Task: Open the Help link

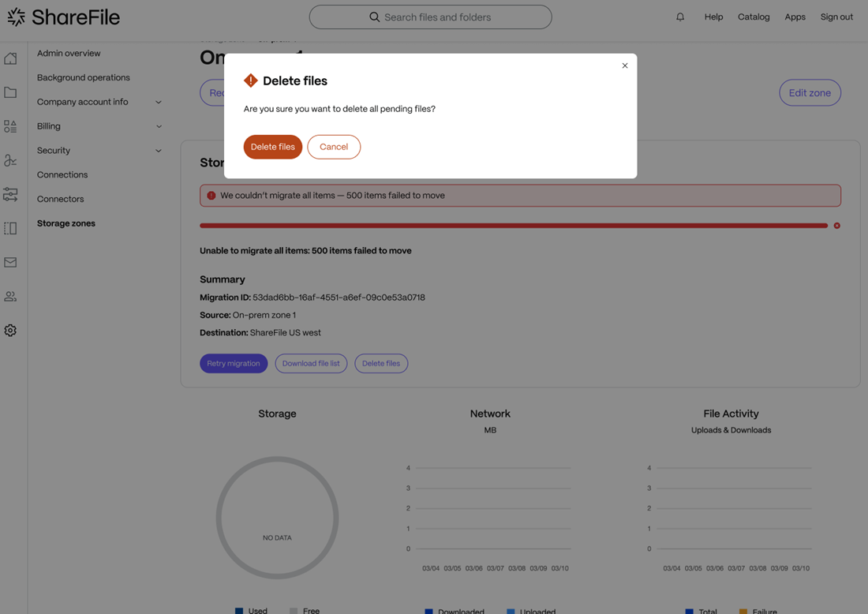Action: pyautogui.click(x=713, y=17)
